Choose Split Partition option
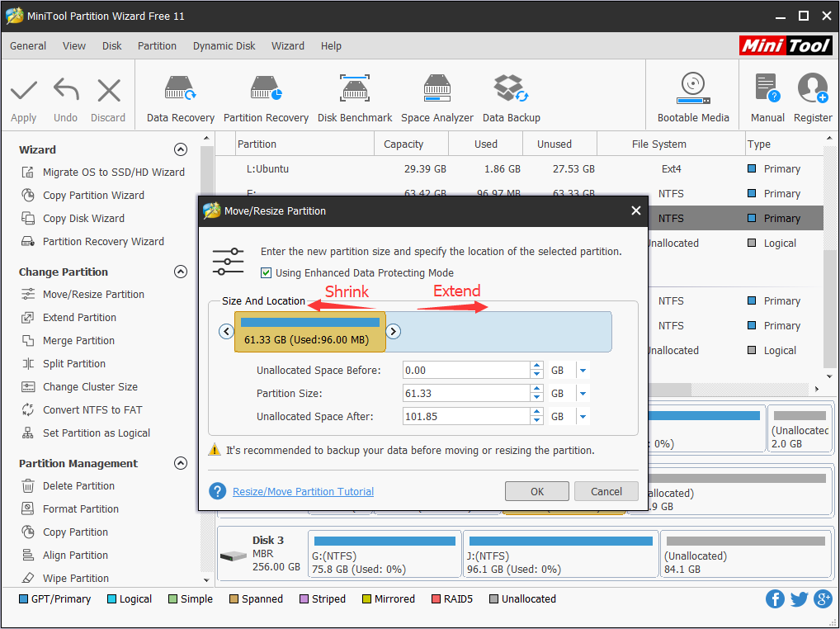 tap(74, 363)
